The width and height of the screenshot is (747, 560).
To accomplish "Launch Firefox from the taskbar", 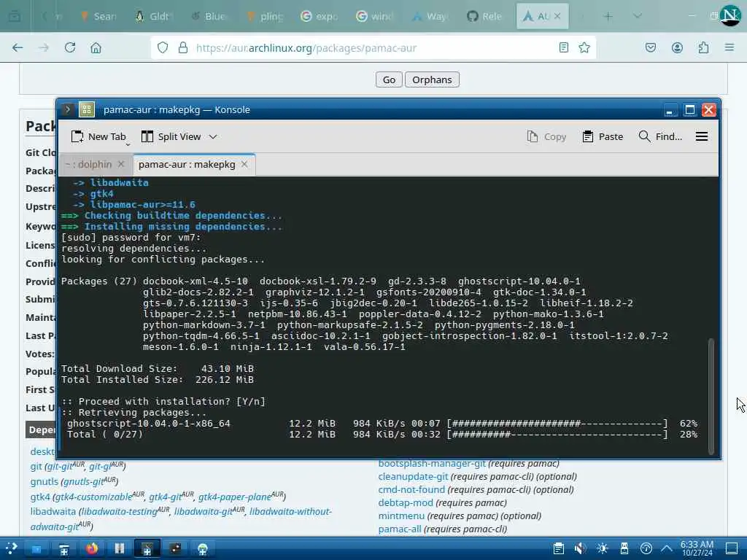I will [x=92, y=548].
